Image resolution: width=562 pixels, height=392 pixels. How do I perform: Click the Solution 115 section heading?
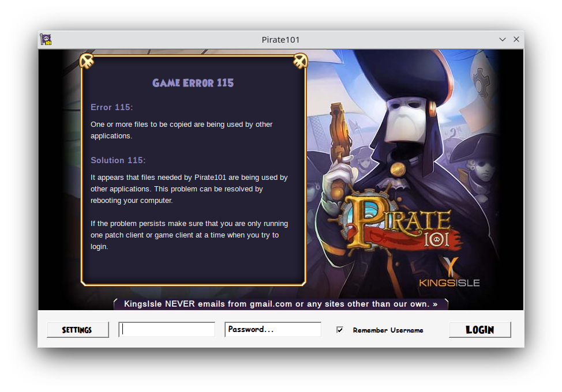pos(118,160)
